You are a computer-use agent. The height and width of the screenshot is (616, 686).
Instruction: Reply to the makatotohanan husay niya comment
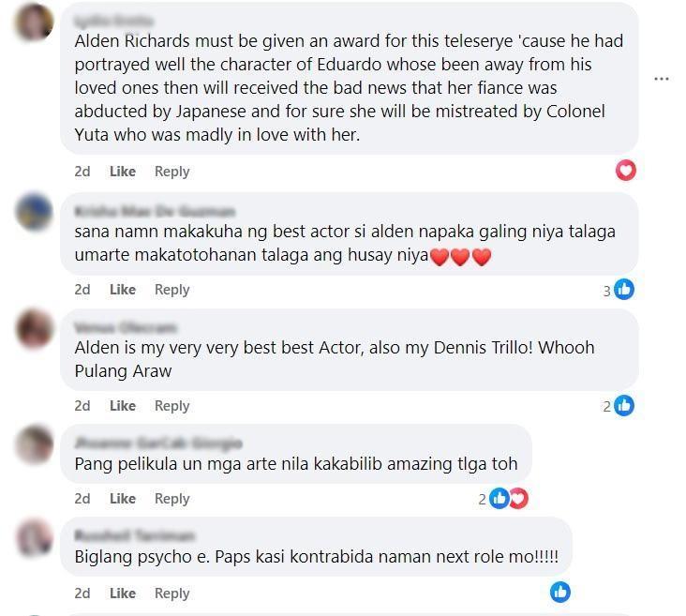(171, 290)
